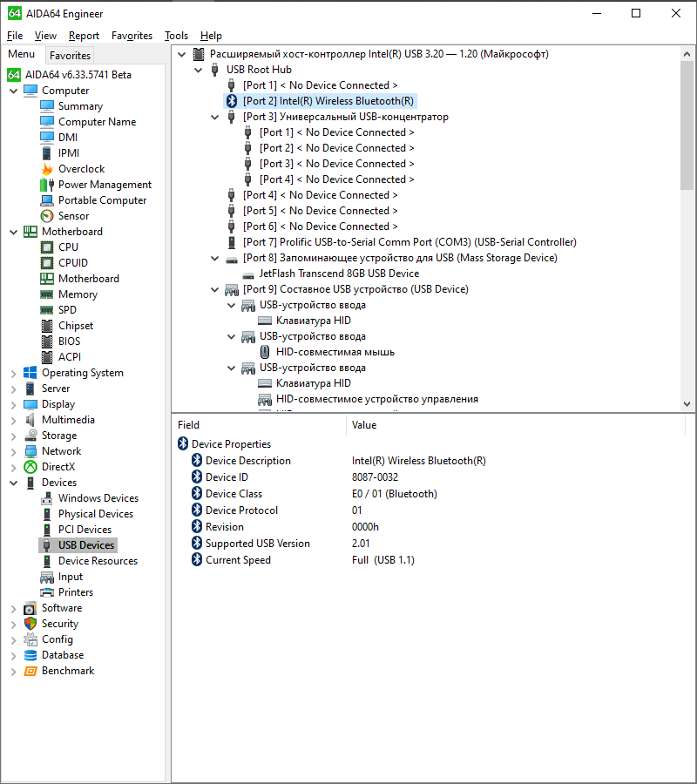Expand the Software tree node
The image size is (697, 784).
coord(14,609)
